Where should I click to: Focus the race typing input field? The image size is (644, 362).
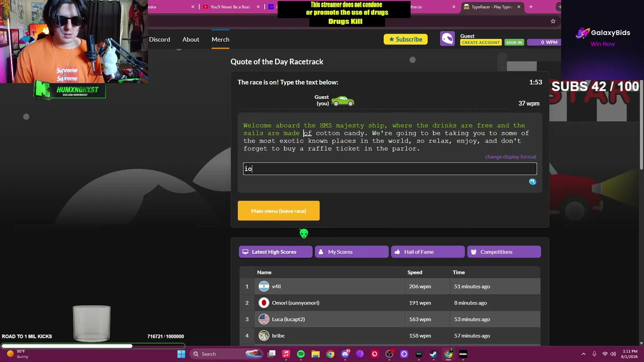390,168
